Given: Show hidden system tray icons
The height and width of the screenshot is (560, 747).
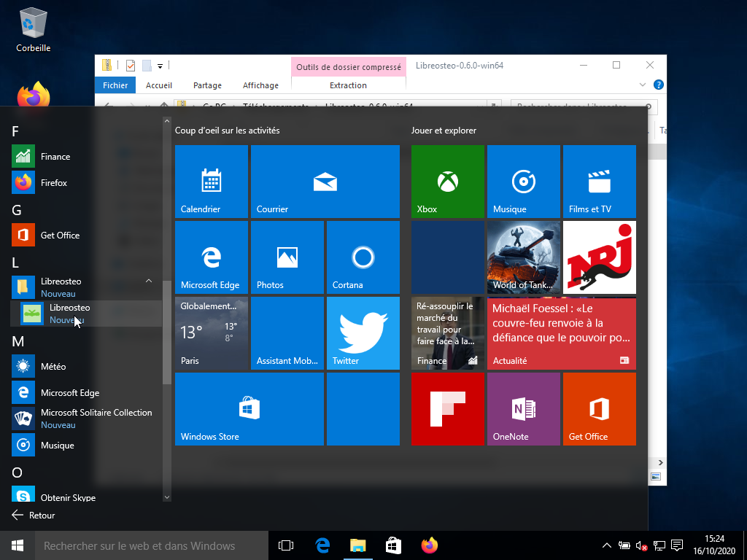Looking at the screenshot, I should [606, 545].
